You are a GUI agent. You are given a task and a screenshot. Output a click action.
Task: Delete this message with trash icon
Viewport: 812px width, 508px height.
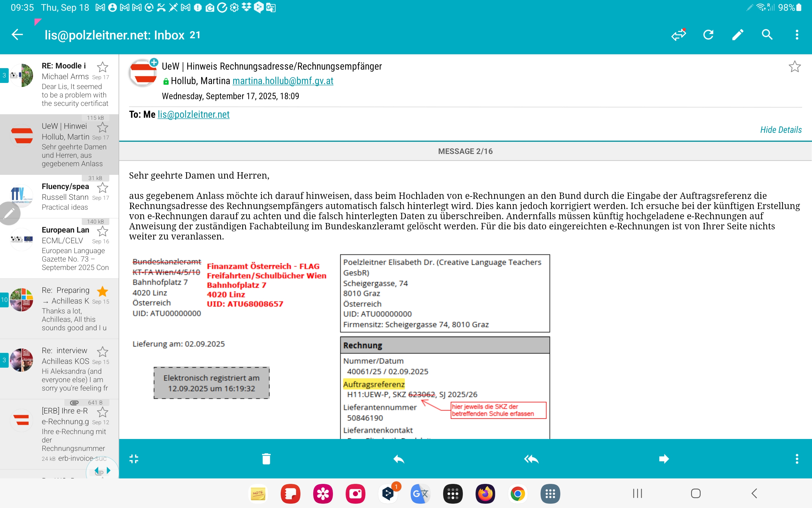click(266, 459)
